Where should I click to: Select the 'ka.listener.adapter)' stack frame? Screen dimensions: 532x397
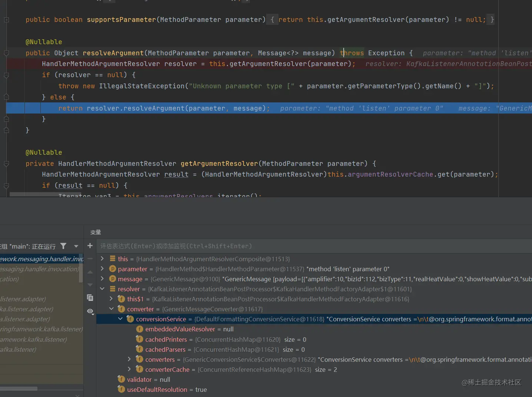(42, 309)
